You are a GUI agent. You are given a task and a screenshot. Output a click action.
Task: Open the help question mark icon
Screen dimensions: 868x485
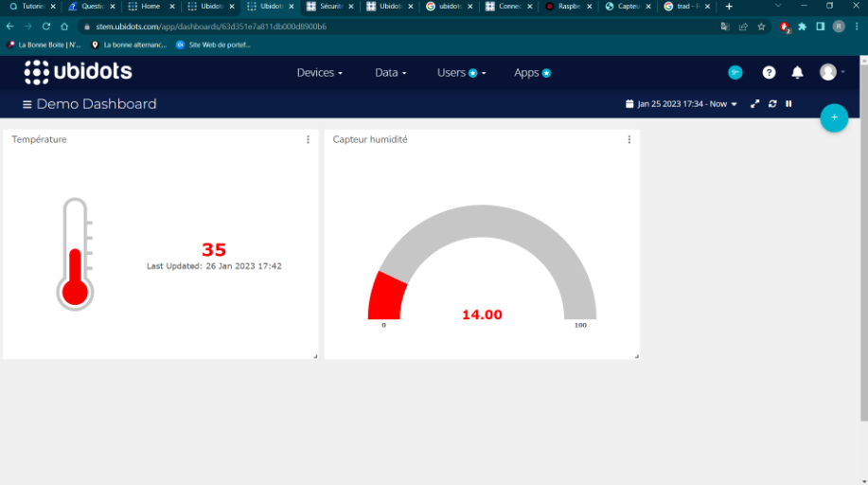click(769, 73)
